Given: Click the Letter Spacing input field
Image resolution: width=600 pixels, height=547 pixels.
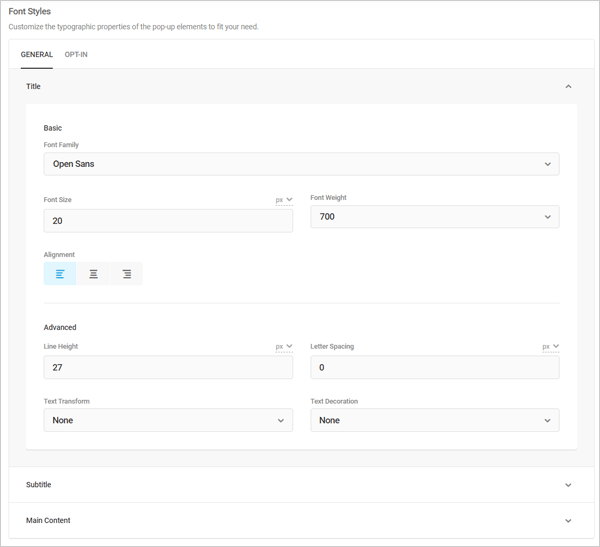Looking at the screenshot, I should (434, 368).
